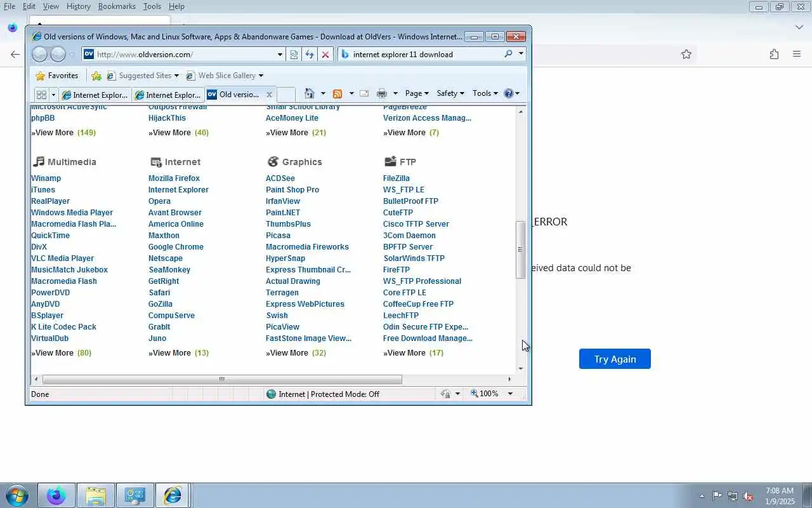Expand the address bar URL dropdown
Image resolution: width=812 pixels, height=508 pixels.
click(280, 55)
